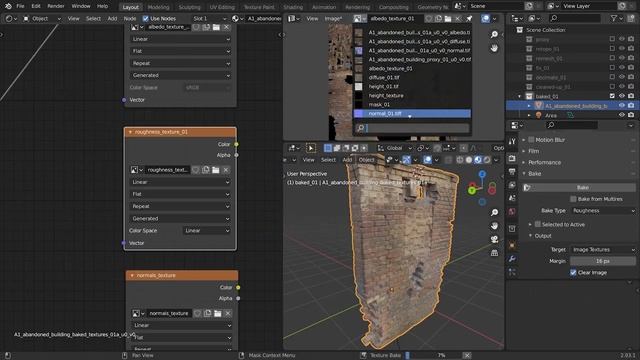Open the Tool properties tab

[512, 141]
